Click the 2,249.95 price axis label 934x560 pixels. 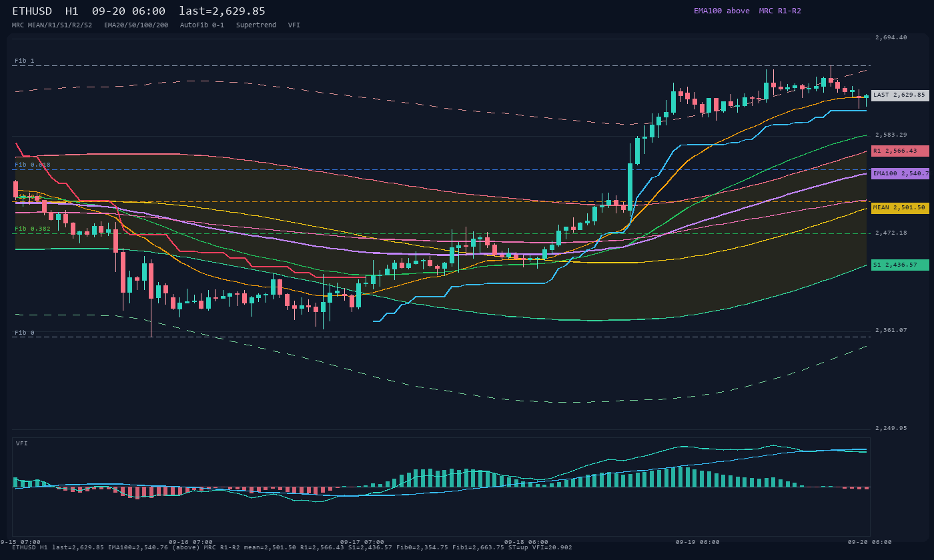tap(891, 428)
